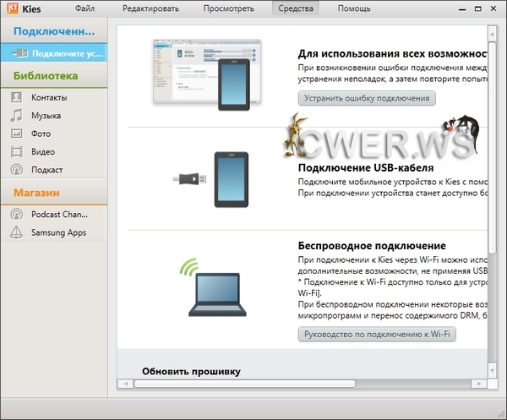Click Руководство по подключению к Wi-Fi button
Screen dimensions: 507x420
(x=377, y=334)
